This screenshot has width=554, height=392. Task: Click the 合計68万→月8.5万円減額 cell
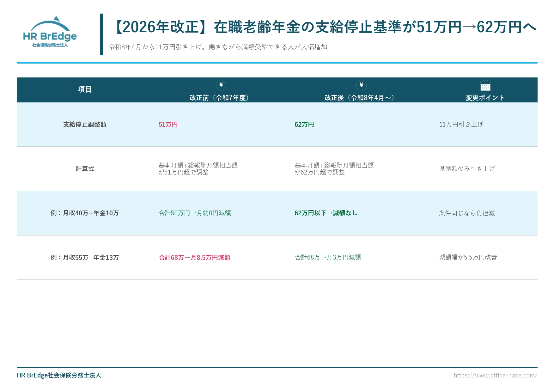click(194, 258)
